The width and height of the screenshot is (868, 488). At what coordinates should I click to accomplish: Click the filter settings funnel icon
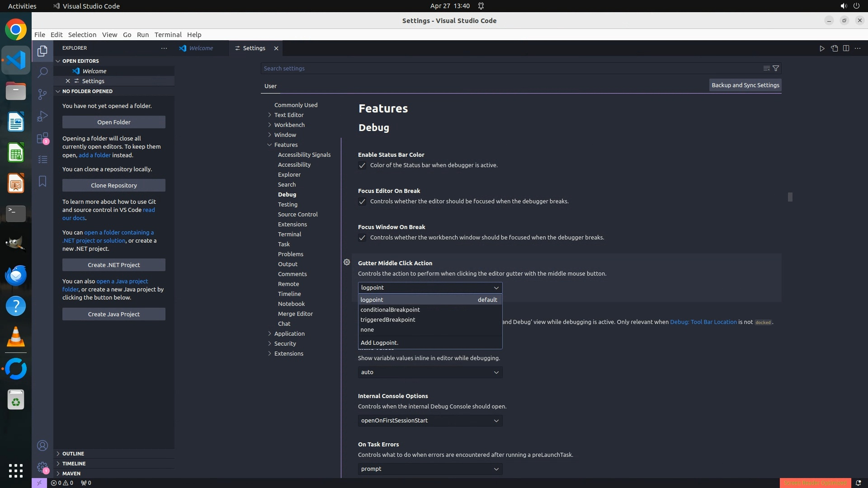click(776, 68)
